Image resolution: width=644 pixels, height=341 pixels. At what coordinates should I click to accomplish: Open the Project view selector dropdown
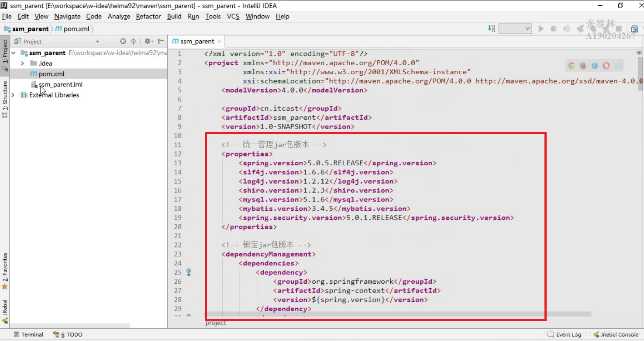97,42
